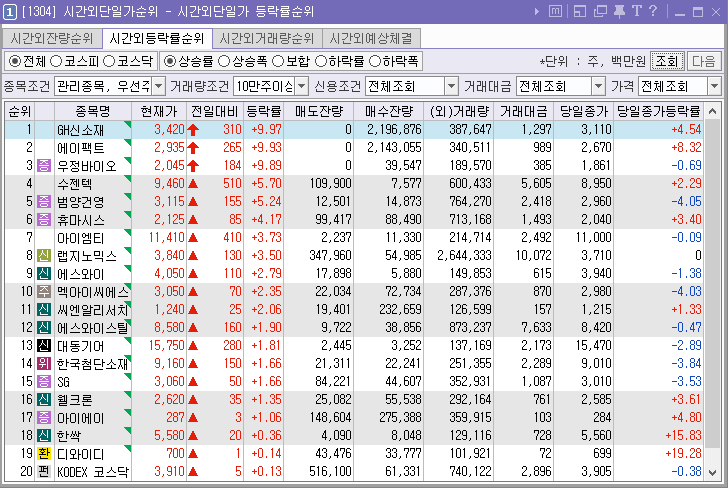The image size is (728, 488).
Task: Select the GH신소재 row name
Action: pyautogui.click(x=80, y=130)
